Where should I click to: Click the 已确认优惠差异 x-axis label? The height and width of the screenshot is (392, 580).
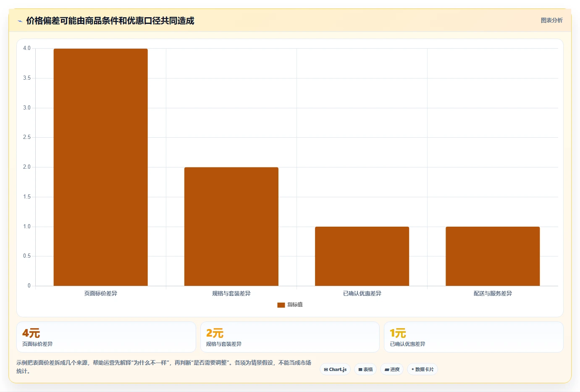coord(362,293)
